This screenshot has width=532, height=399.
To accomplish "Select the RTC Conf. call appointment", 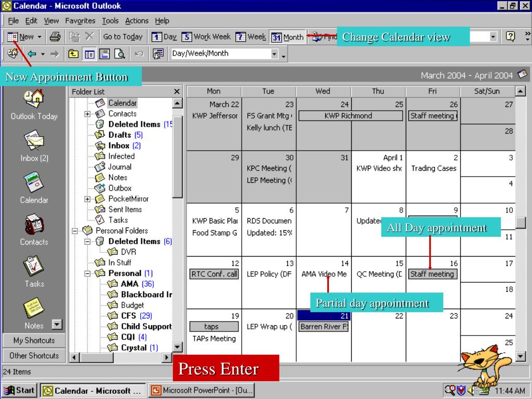I will click(214, 274).
